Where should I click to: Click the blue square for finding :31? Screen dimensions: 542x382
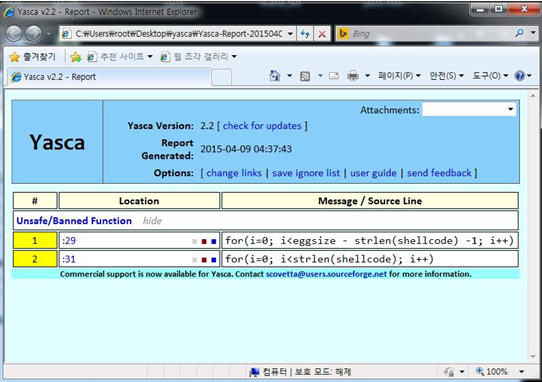[x=214, y=260]
